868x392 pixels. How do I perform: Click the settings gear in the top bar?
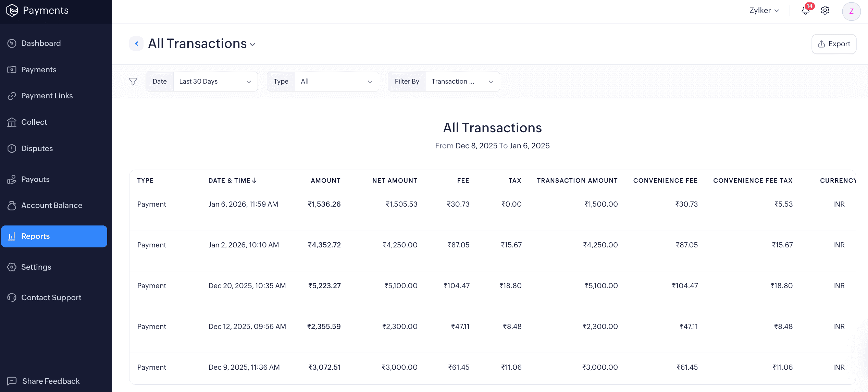point(825,10)
